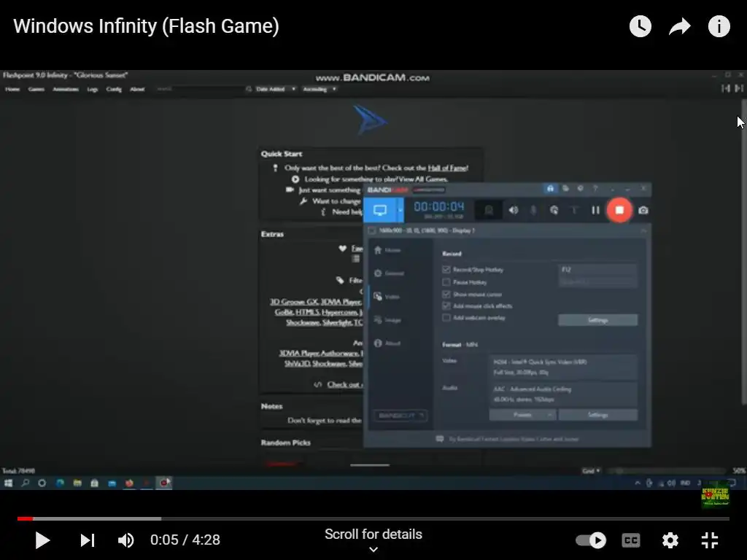Open Bandicam Video sidebar tab
Image resolution: width=747 pixels, height=560 pixels.
387,297
